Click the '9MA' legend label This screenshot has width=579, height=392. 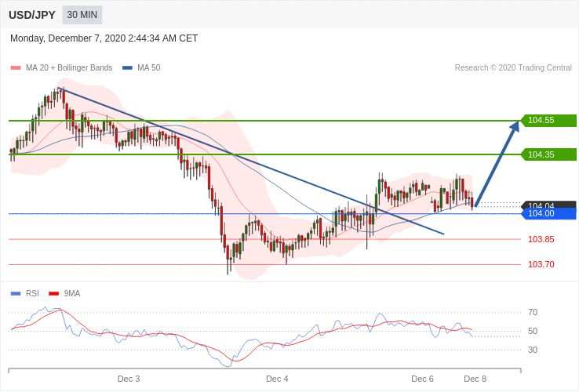tap(72, 294)
